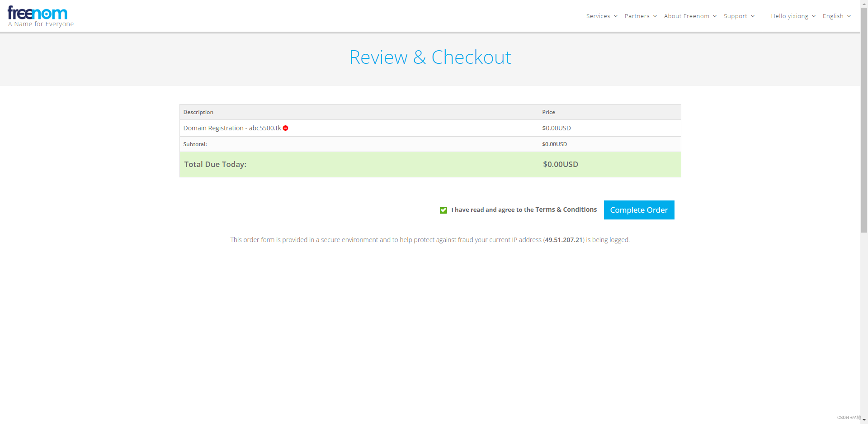The image size is (868, 424).
Task: Toggle the Terms & Conditions agreement checkbox
Action: 443,210
